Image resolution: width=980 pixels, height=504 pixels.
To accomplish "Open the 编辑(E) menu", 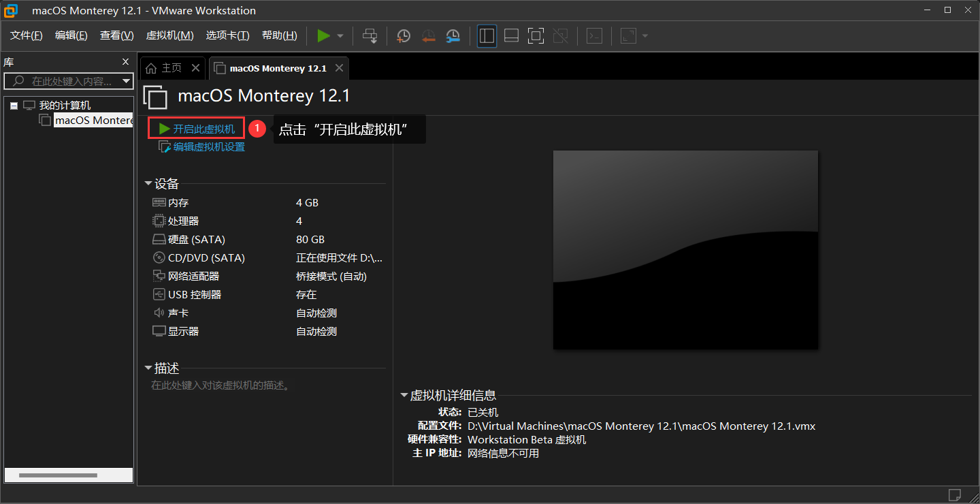I will (x=71, y=35).
